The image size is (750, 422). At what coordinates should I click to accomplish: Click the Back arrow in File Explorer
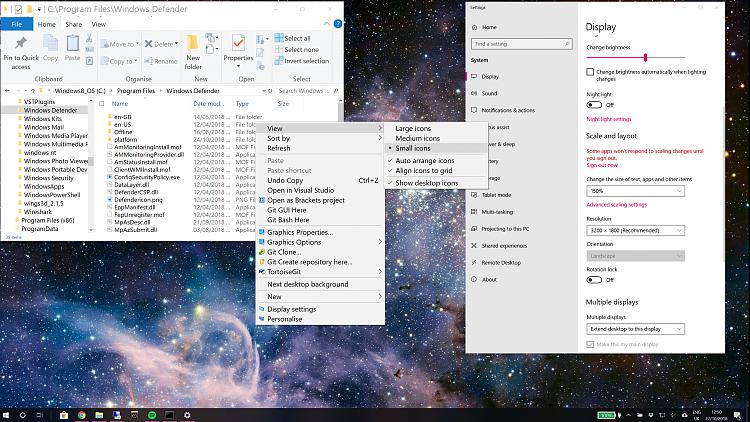(x=7, y=90)
